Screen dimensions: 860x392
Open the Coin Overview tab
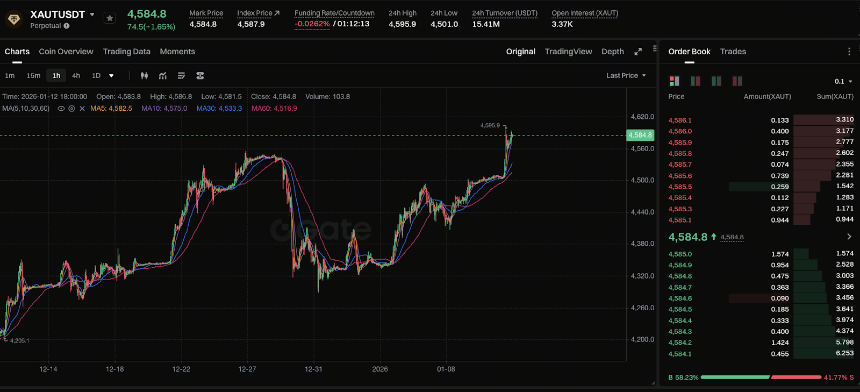[66, 52]
